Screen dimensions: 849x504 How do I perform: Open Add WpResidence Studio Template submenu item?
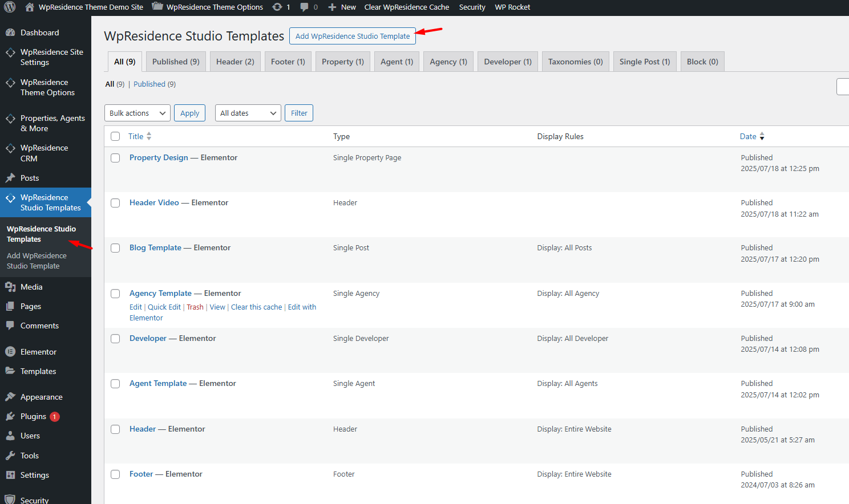click(37, 261)
